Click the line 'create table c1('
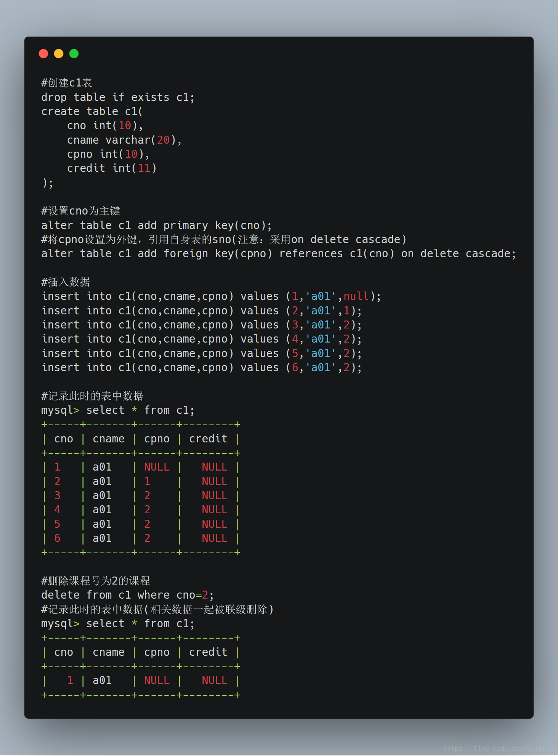The image size is (558, 756). coord(92,111)
